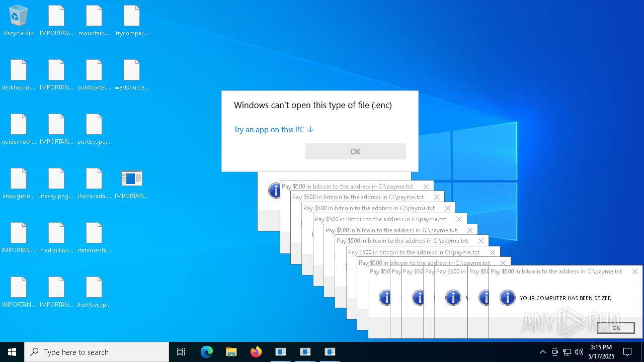The image size is (644, 362).
Task: Select the statementa... desktop file
Action: (x=94, y=238)
